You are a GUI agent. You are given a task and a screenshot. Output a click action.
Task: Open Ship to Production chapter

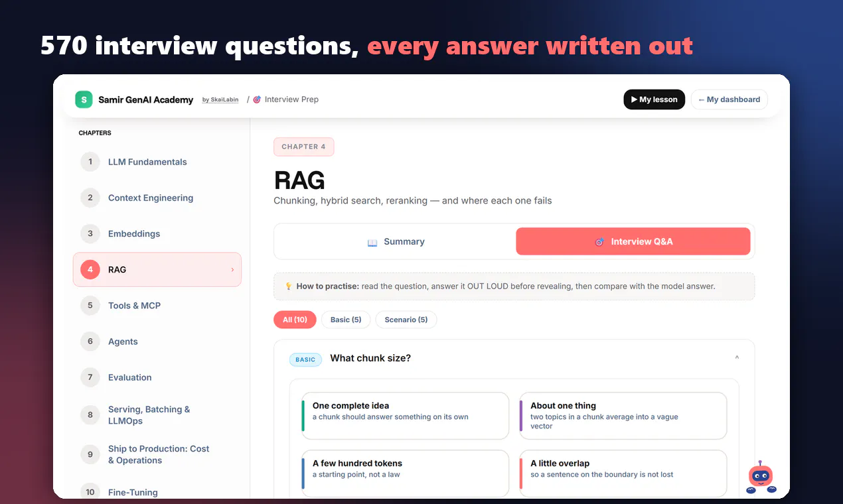click(x=157, y=454)
